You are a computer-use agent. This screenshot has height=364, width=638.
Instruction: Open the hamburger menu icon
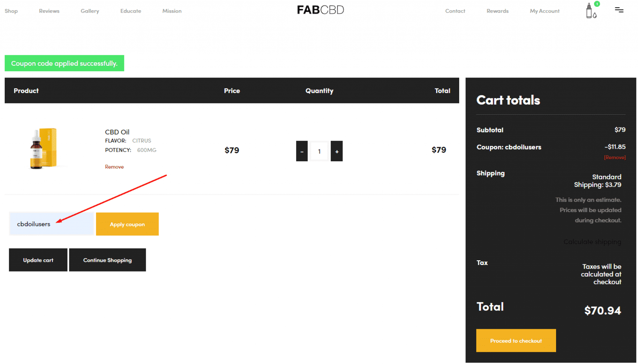point(619,10)
